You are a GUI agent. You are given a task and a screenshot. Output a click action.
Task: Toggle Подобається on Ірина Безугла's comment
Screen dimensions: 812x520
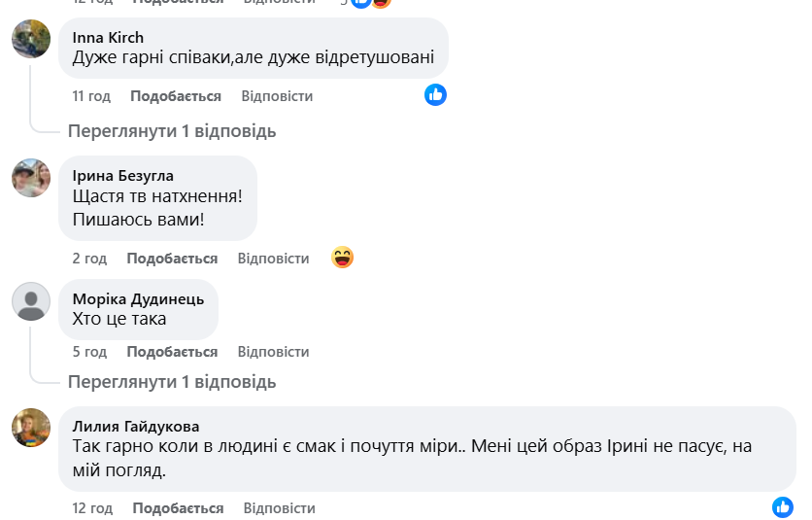tap(172, 259)
